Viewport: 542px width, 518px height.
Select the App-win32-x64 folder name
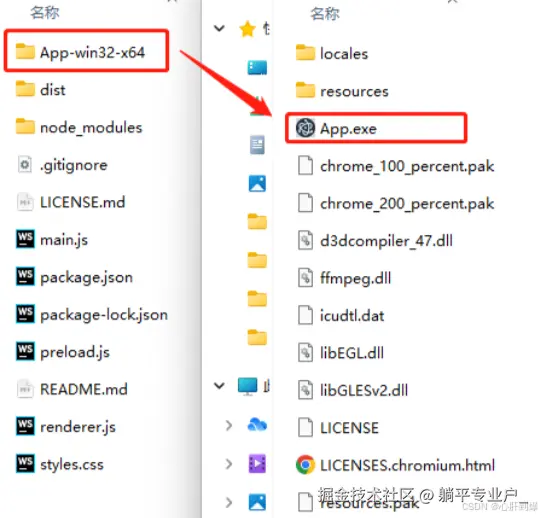coord(92,53)
